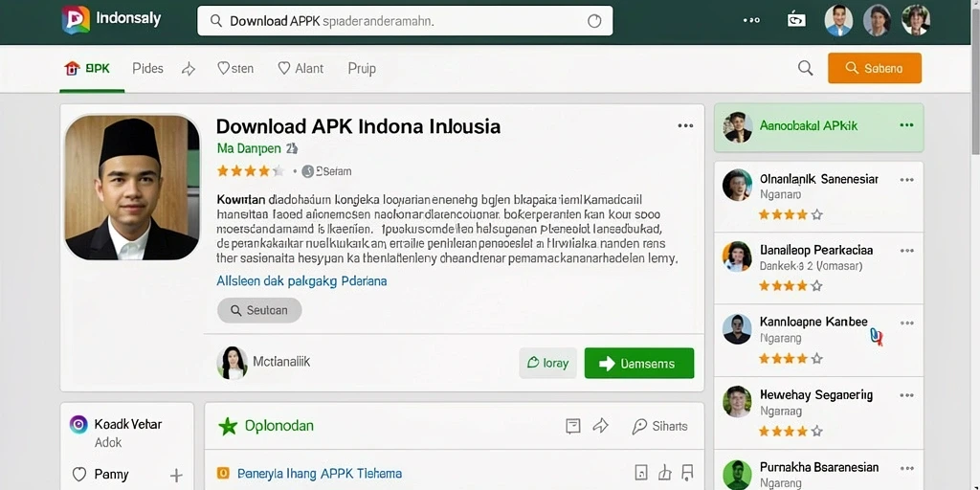Open three-dot menu for Purnakha Bsarenesian
The height and width of the screenshot is (490, 980).
pyautogui.click(x=907, y=467)
